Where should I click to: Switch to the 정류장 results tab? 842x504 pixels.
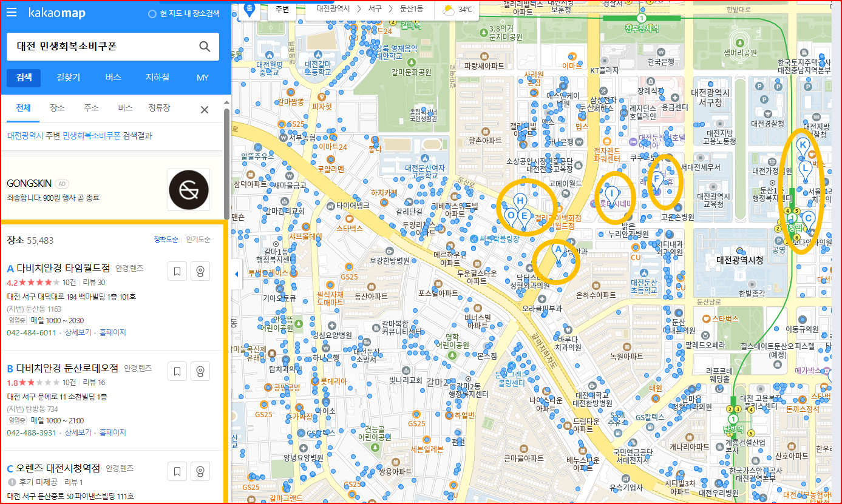click(159, 108)
